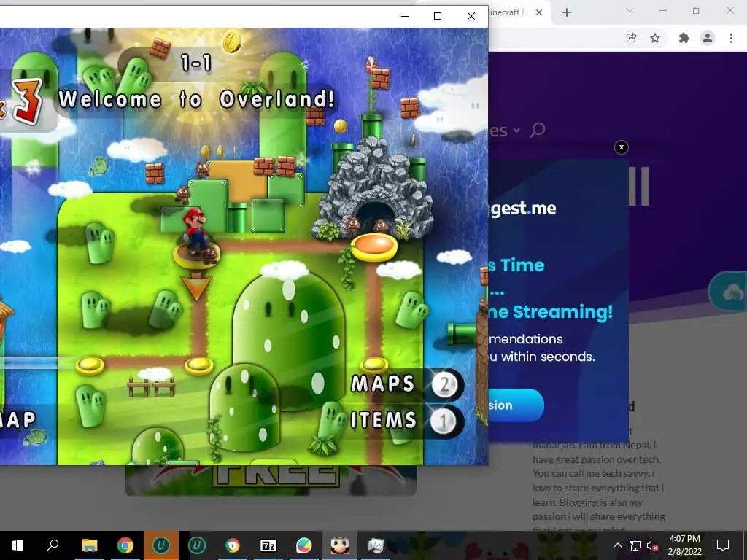Minimize the Mario game window
Screen dimensions: 747x560
(x=405, y=16)
